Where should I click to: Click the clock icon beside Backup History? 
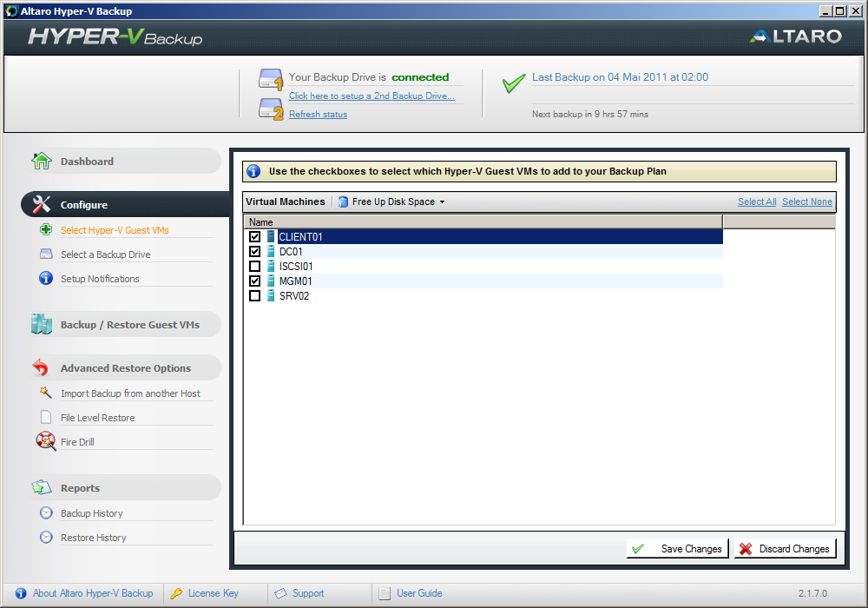[47, 512]
